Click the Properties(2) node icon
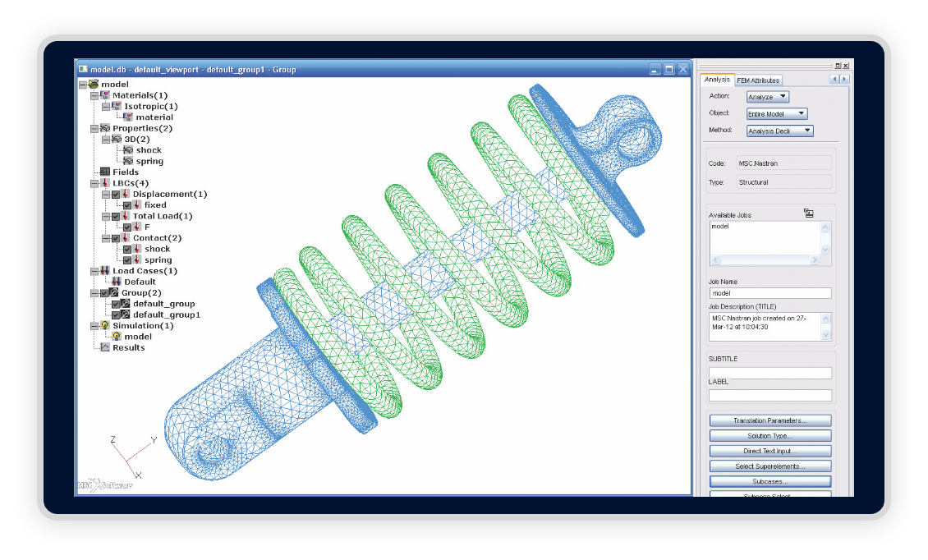The width and height of the screenshot is (928, 560). click(105, 128)
